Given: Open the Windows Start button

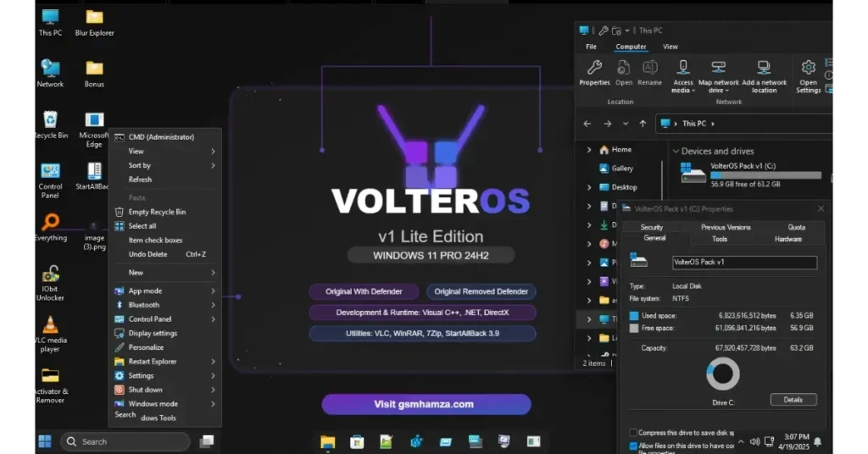Looking at the screenshot, I should (x=45, y=441).
